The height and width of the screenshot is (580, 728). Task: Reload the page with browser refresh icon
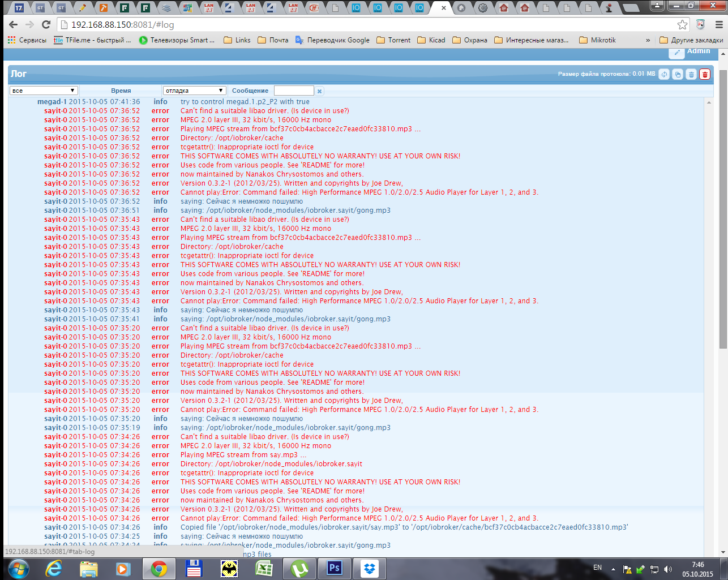coord(46,24)
